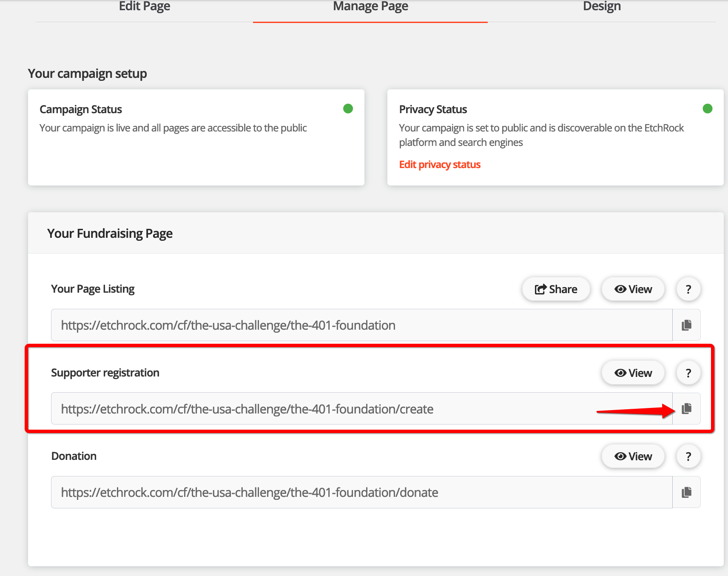Copy the Donation URL
The image size is (728, 576).
click(686, 493)
